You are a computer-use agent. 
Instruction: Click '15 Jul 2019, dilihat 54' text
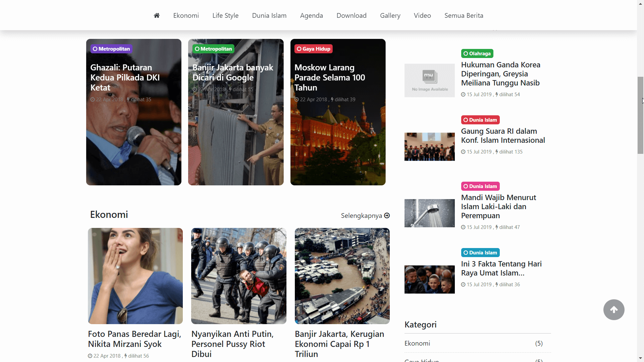(490, 95)
